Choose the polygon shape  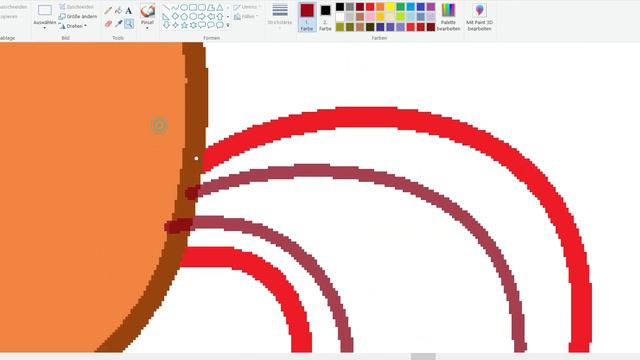(x=211, y=7)
